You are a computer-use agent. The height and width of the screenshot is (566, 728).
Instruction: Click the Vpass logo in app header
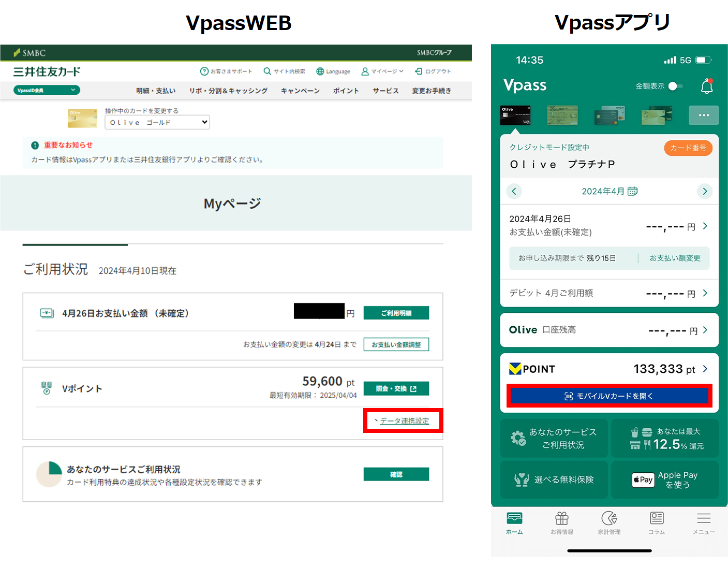pos(525,85)
